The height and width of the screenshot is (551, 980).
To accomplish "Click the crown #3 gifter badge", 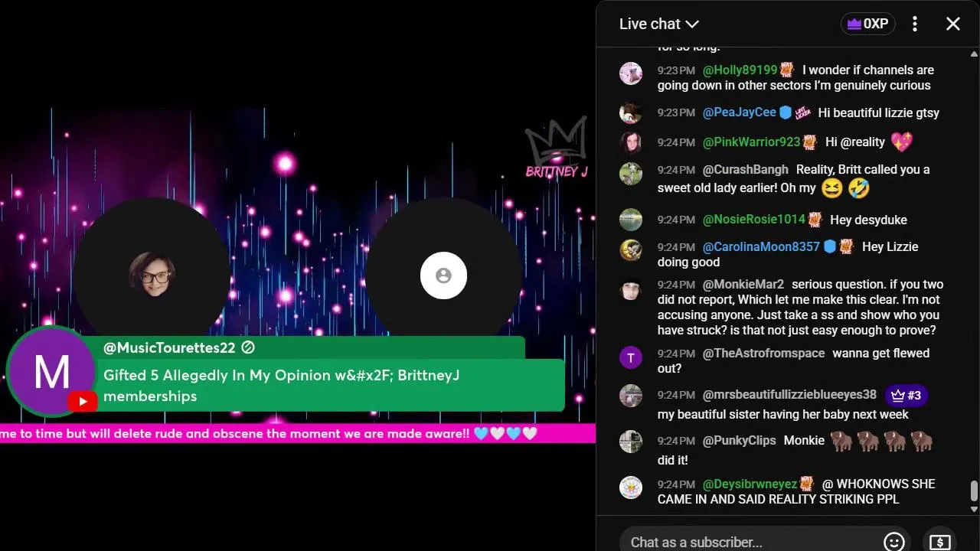I will click(906, 395).
